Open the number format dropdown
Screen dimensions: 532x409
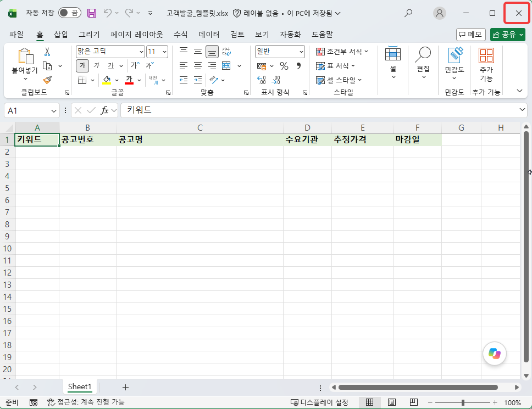(x=301, y=52)
